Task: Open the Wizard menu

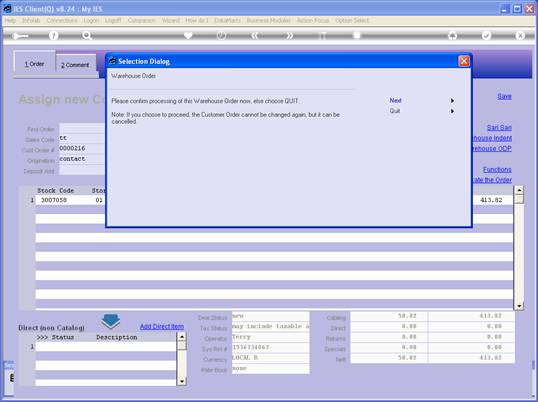Action: coord(171,21)
